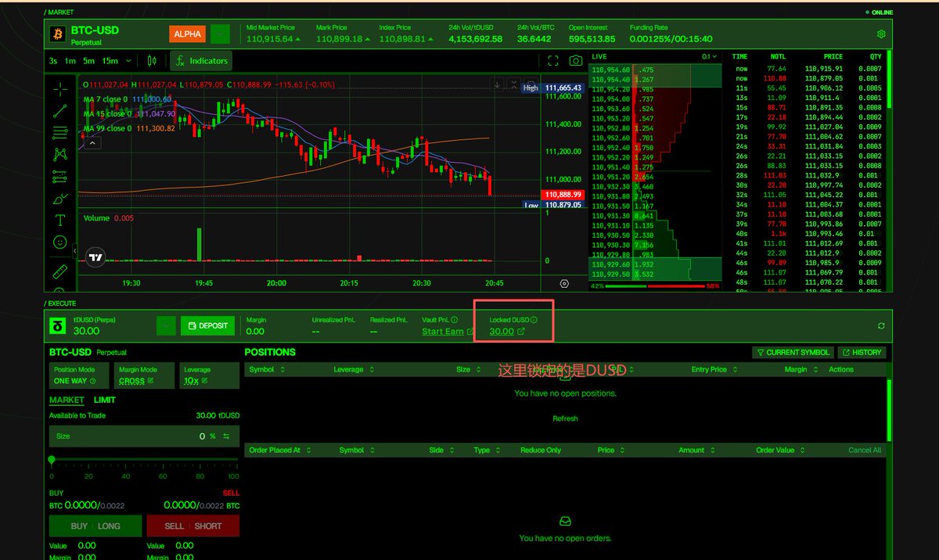
Task: Open chart settings gear below the price axis
Action: pyautogui.click(x=564, y=283)
